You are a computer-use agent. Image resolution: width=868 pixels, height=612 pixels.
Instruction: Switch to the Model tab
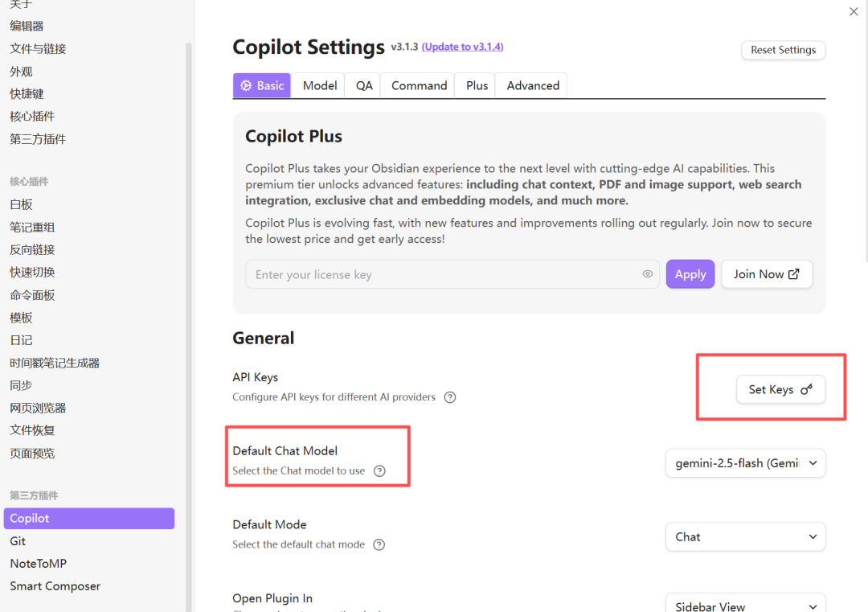pyautogui.click(x=320, y=85)
